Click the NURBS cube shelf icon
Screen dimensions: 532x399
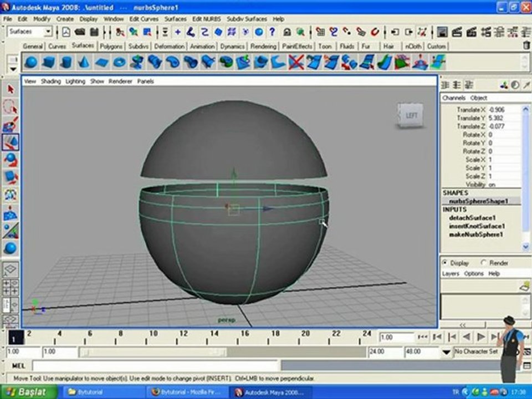click(49, 63)
